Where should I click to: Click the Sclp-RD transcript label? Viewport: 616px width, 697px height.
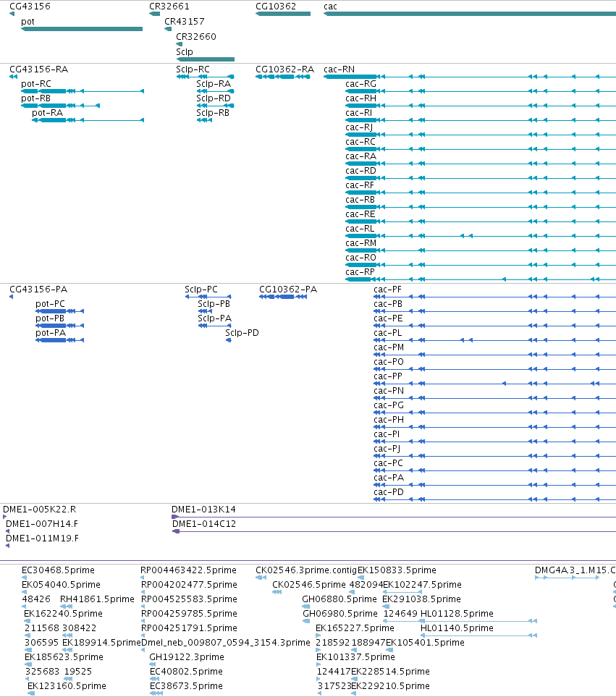[214, 98]
